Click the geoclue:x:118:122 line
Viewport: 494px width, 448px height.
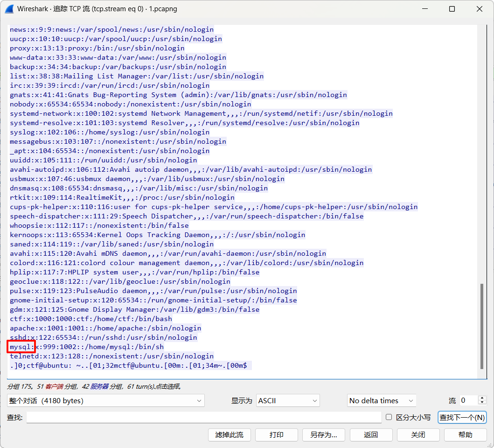[x=120, y=281]
